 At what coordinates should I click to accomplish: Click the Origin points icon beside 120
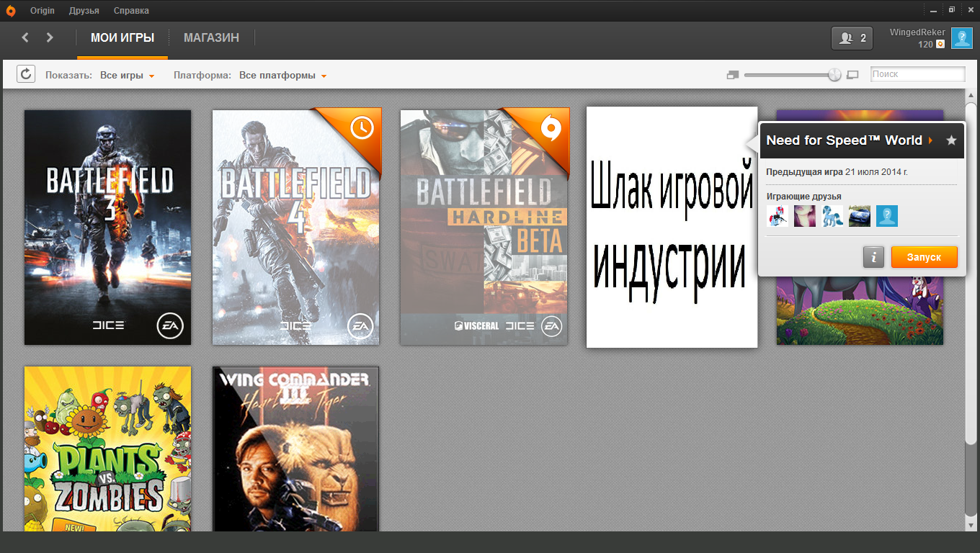(940, 45)
